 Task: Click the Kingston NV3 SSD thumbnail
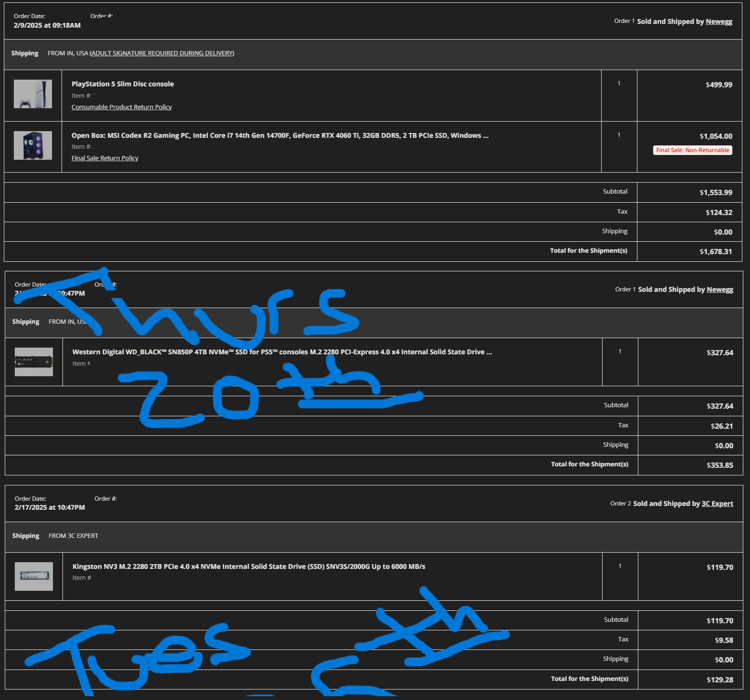click(x=34, y=576)
